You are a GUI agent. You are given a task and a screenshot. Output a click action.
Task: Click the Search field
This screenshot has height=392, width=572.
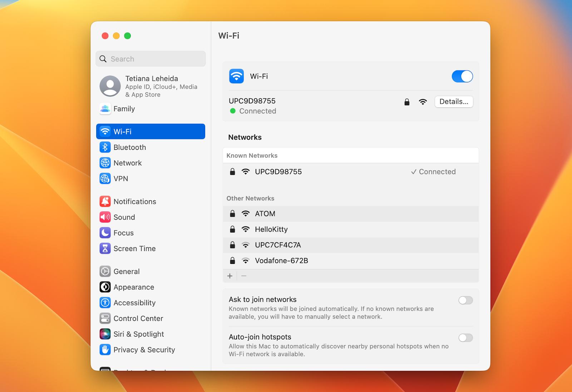(x=151, y=59)
